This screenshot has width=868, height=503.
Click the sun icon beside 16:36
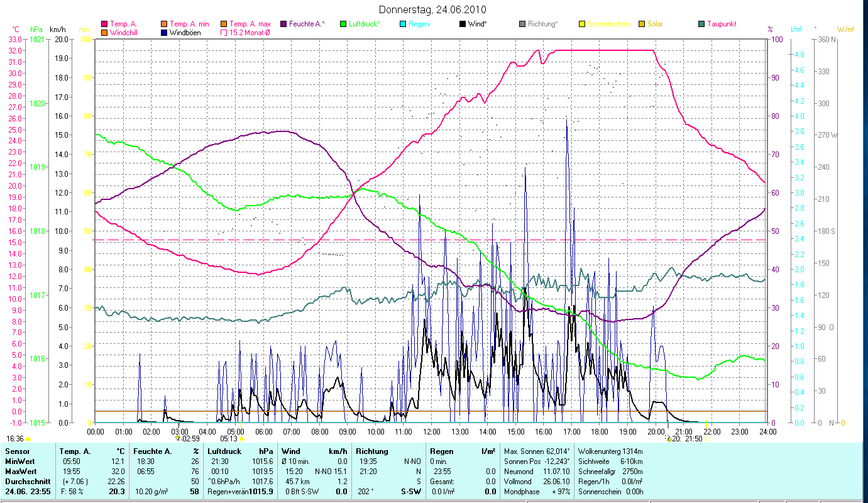[x=28, y=439]
